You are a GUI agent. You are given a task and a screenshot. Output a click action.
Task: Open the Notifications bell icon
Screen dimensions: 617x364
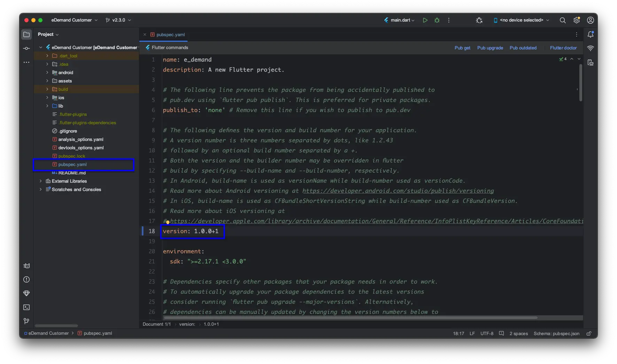click(x=591, y=34)
